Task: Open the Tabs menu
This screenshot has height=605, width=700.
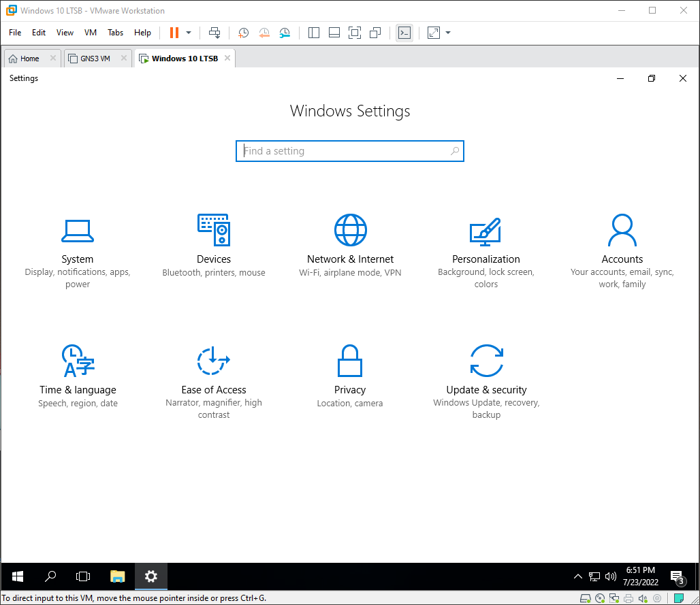Action: pos(115,33)
